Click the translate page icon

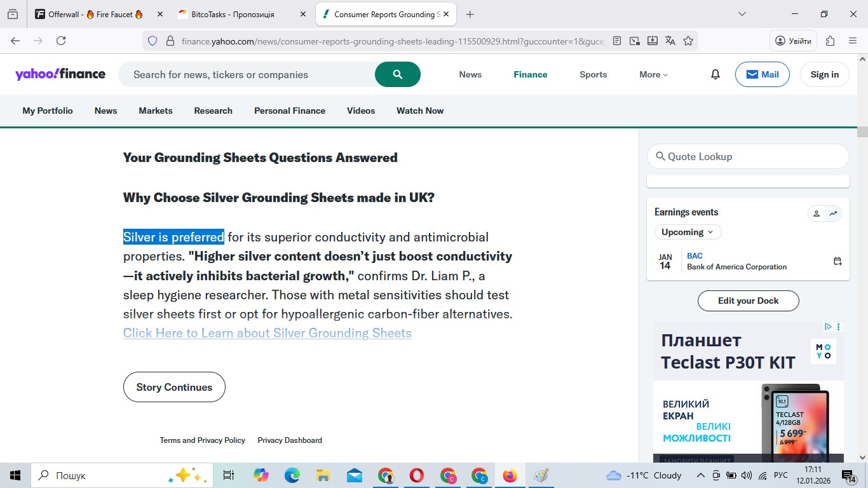click(x=670, y=41)
